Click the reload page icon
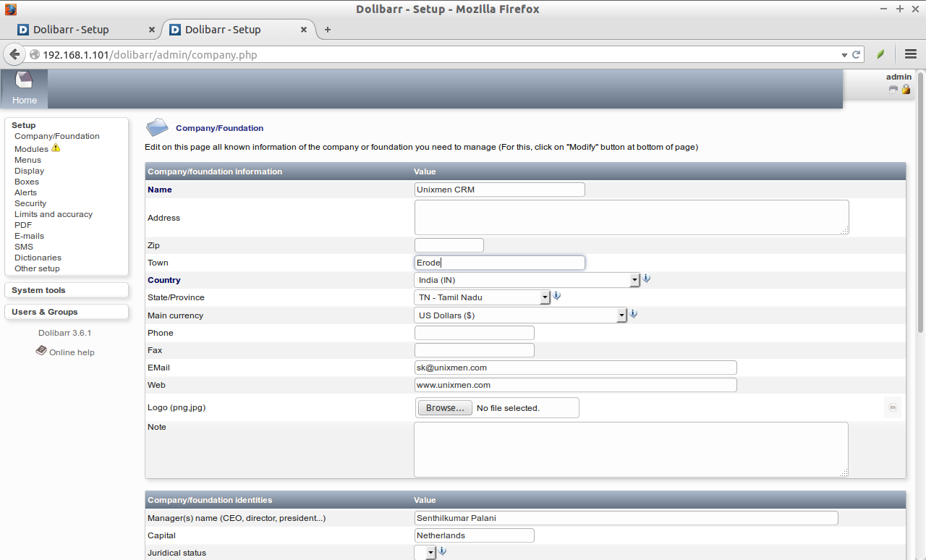Image resolution: width=926 pixels, height=560 pixels. pyautogui.click(x=857, y=54)
